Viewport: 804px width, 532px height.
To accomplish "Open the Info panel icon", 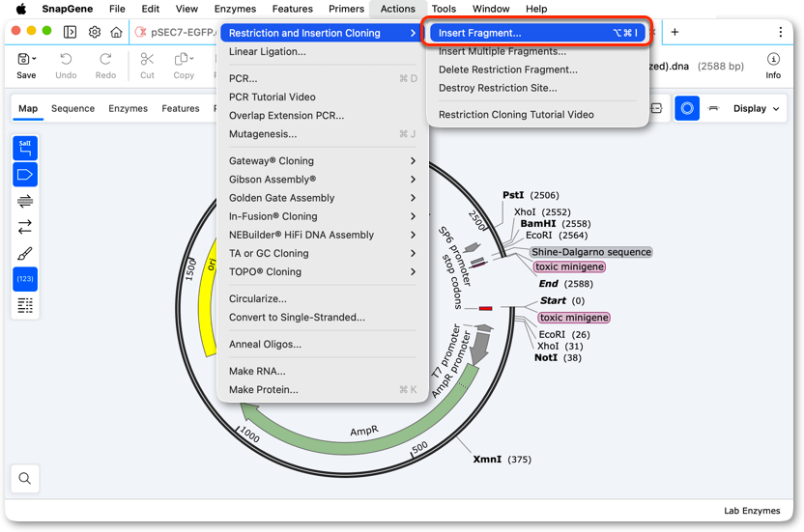I will pos(773,59).
